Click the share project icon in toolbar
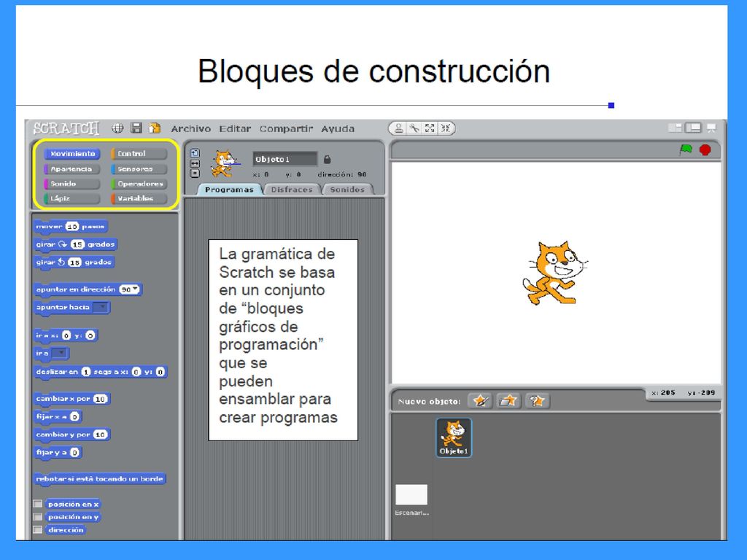This screenshot has height=560, width=747. click(155, 128)
